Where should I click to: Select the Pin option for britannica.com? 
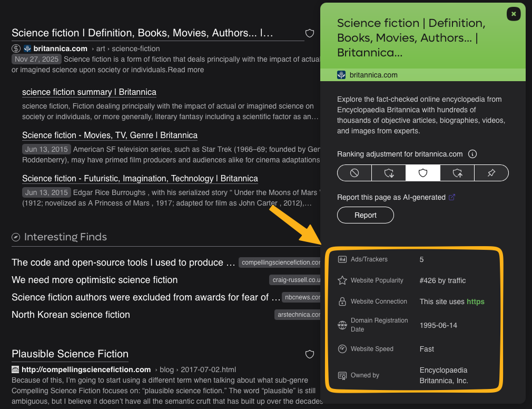point(491,173)
